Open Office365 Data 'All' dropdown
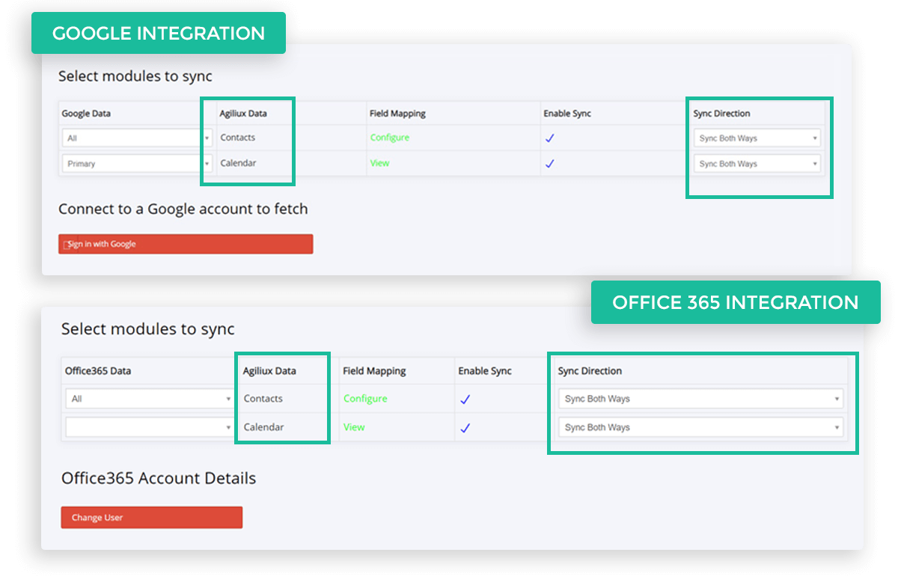 click(150, 399)
